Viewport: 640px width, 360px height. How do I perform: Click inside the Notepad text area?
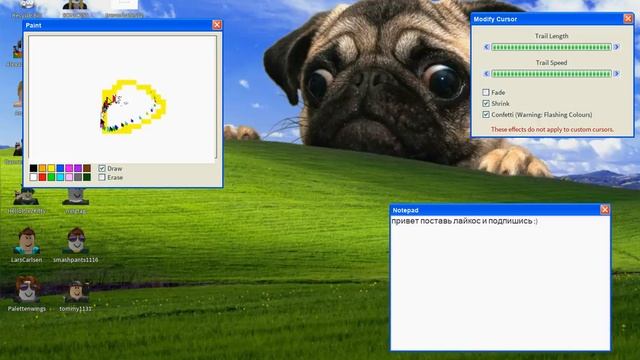point(500,282)
